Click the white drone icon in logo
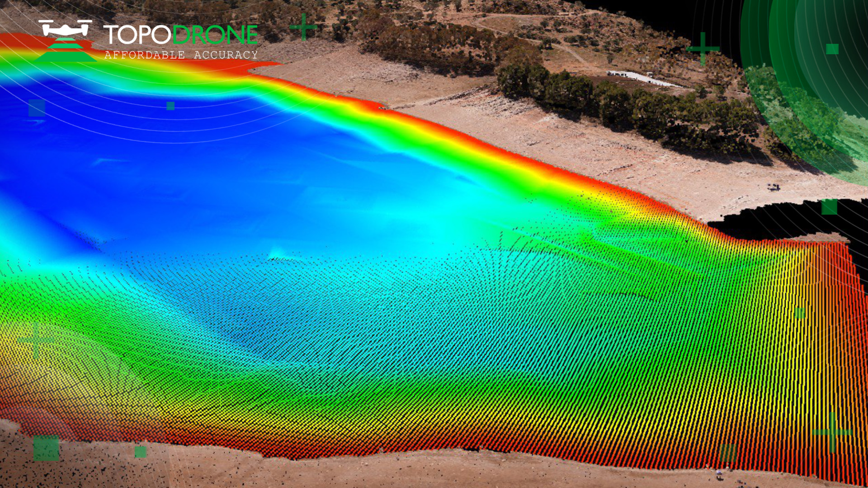868x488 pixels. 65,28
